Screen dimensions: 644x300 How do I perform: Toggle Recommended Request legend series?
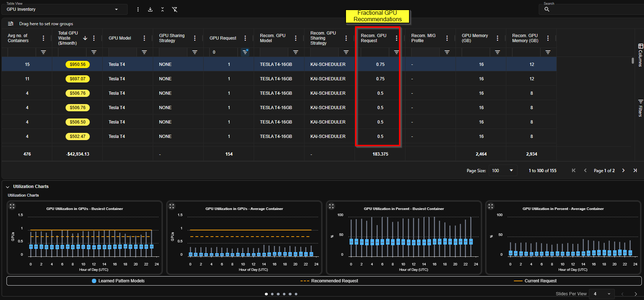pos(329,281)
